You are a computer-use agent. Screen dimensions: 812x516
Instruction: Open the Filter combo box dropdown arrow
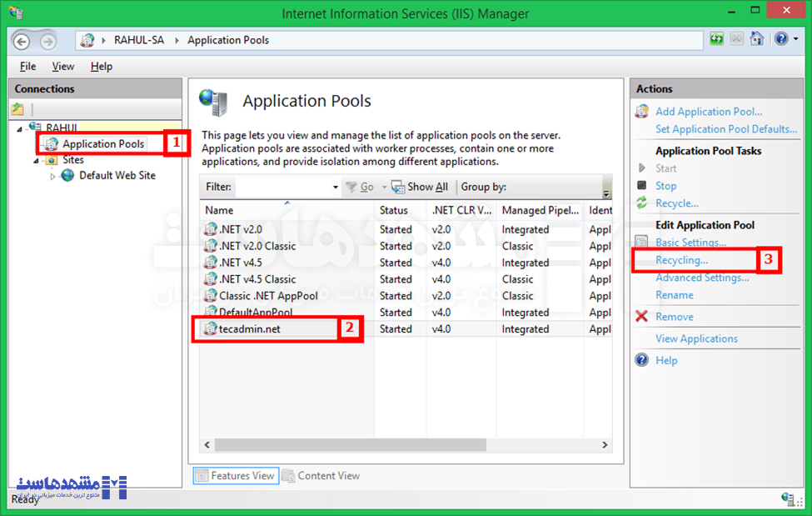[x=335, y=187]
